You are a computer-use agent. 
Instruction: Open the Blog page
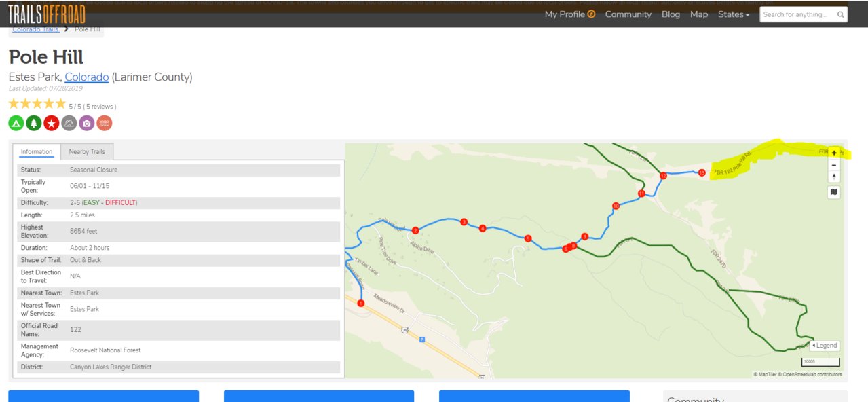671,14
